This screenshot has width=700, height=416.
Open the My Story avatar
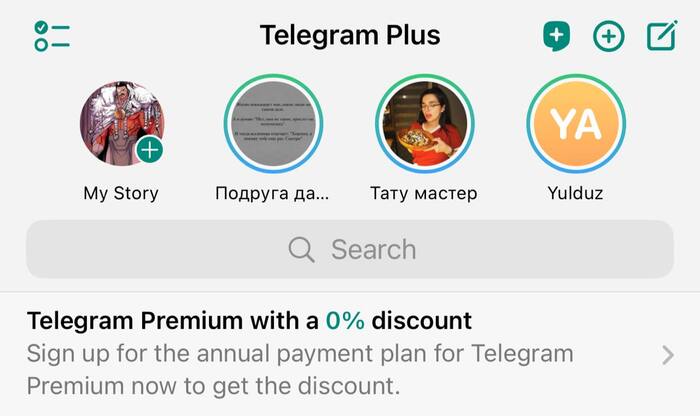coord(122,124)
